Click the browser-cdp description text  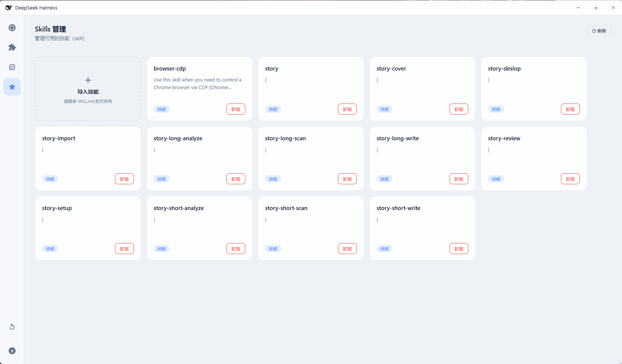pos(197,83)
